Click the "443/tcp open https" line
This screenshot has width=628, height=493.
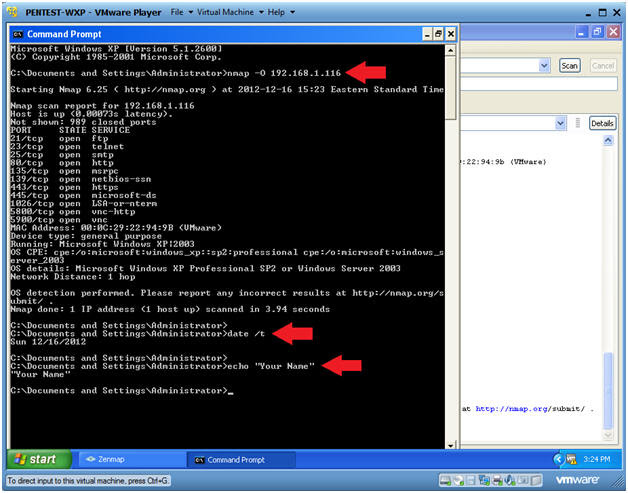click(64, 187)
